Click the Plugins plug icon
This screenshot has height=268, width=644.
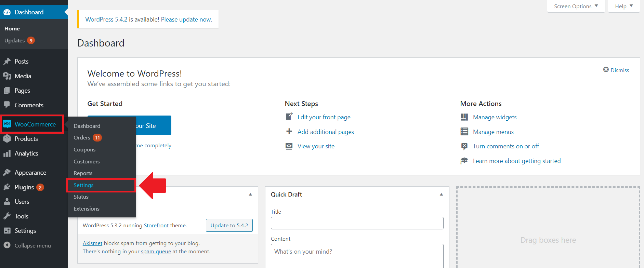click(7, 187)
